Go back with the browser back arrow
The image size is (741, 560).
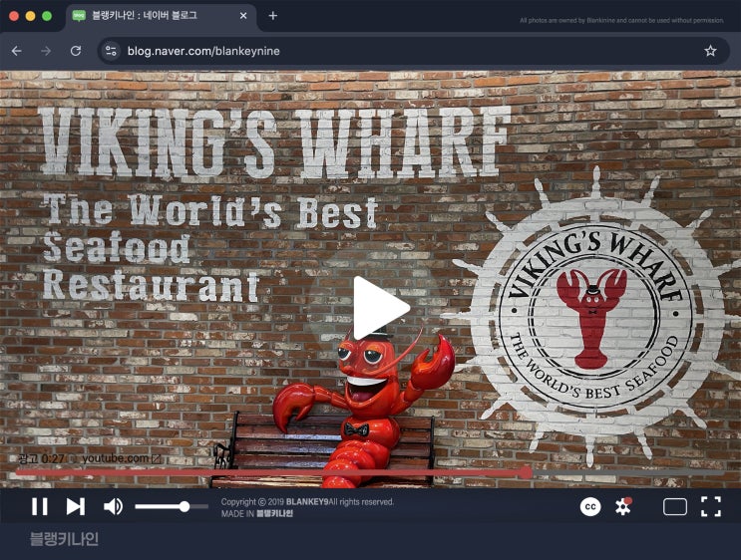pos(17,51)
